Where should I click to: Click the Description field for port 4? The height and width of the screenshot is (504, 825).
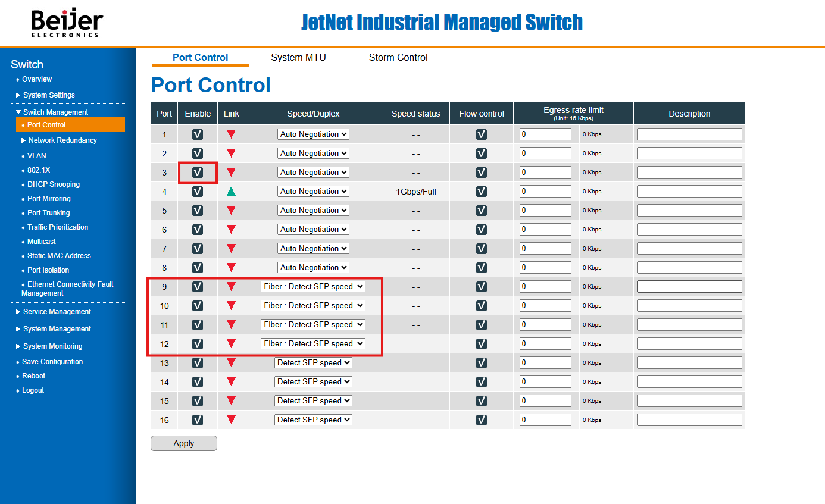click(x=689, y=192)
